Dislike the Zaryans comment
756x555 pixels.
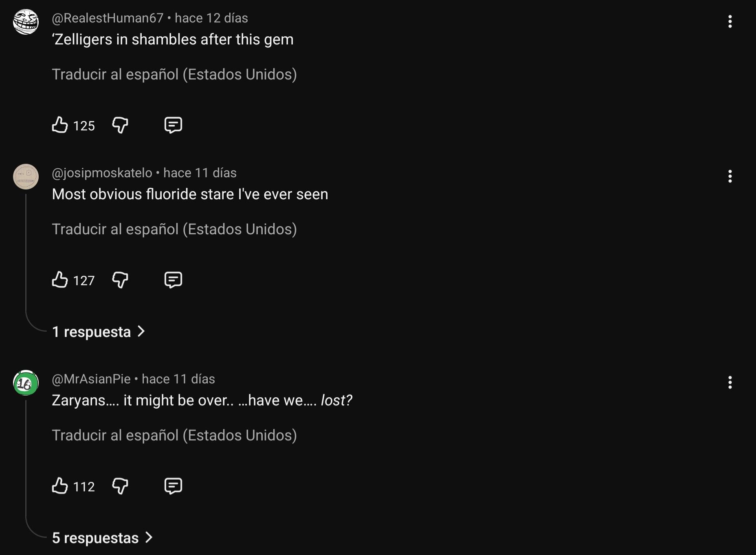120,486
